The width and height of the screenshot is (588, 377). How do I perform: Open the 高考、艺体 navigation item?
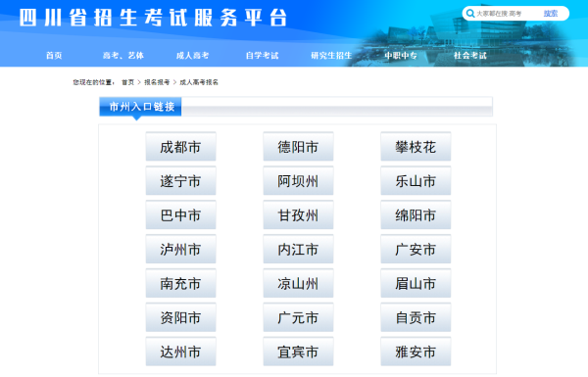(123, 56)
